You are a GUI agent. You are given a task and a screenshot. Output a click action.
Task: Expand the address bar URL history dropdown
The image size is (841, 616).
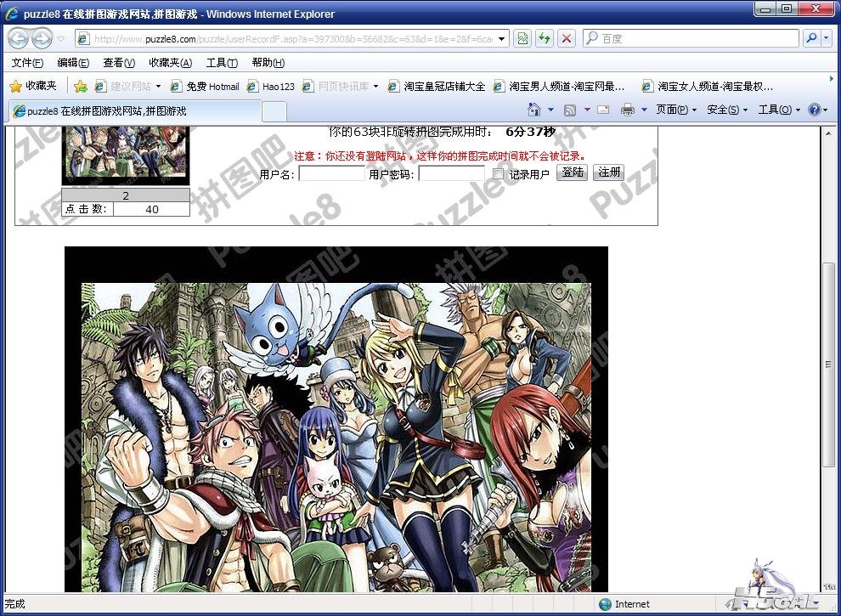pyautogui.click(x=501, y=38)
